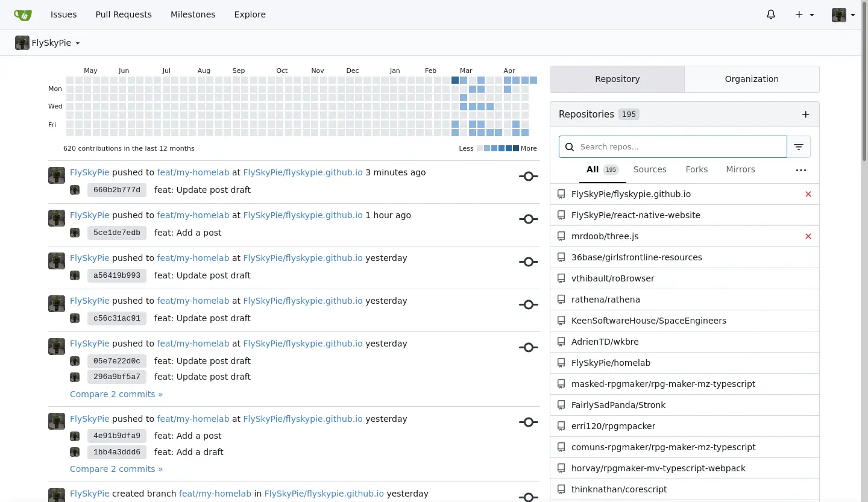Focus the Search repos input field
The width and height of the screenshot is (868, 502).
point(673,146)
